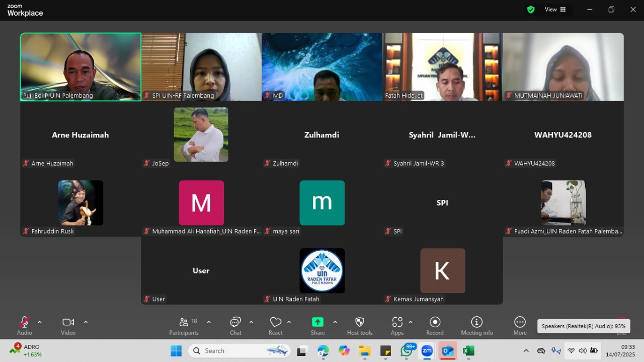Click JoSep's profile photo
Image resolution: width=644 pixels, height=362 pixels.
tap(201, 134)
